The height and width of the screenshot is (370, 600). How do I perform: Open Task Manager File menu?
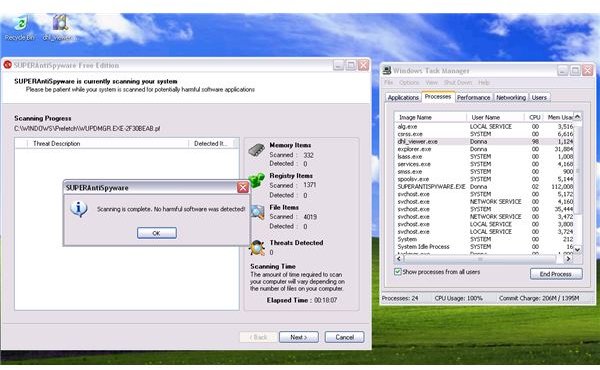coord(388,83)
